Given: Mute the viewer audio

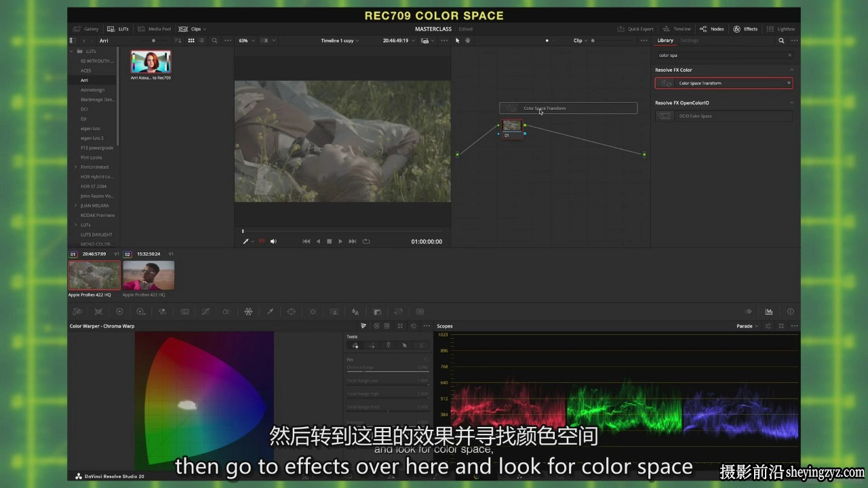Looking at the screenshot, I should [x=273, y=241].
